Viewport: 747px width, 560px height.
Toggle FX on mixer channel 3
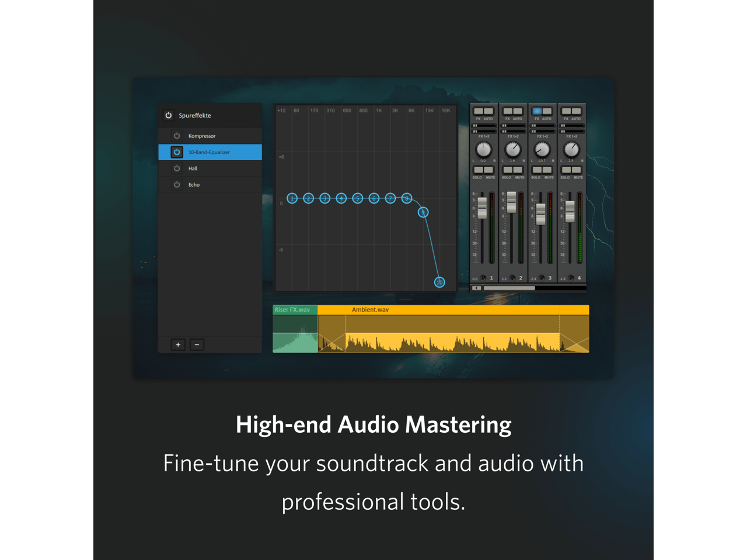pyautogui.click(x=537, y=111)
